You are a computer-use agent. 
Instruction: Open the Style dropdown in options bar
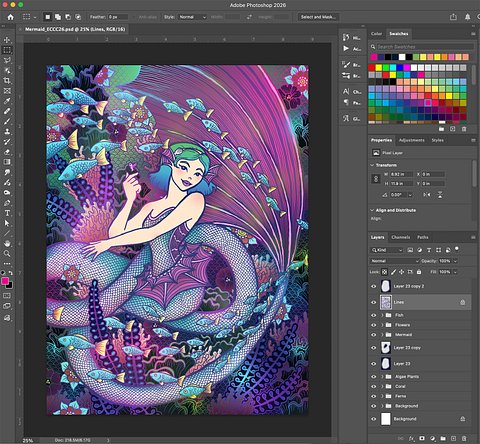point(192,17)
